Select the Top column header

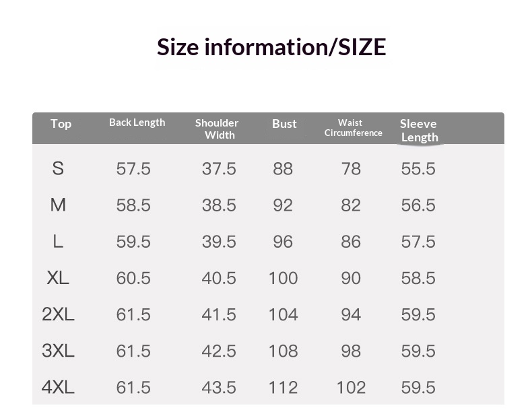(x=61, y=124)
